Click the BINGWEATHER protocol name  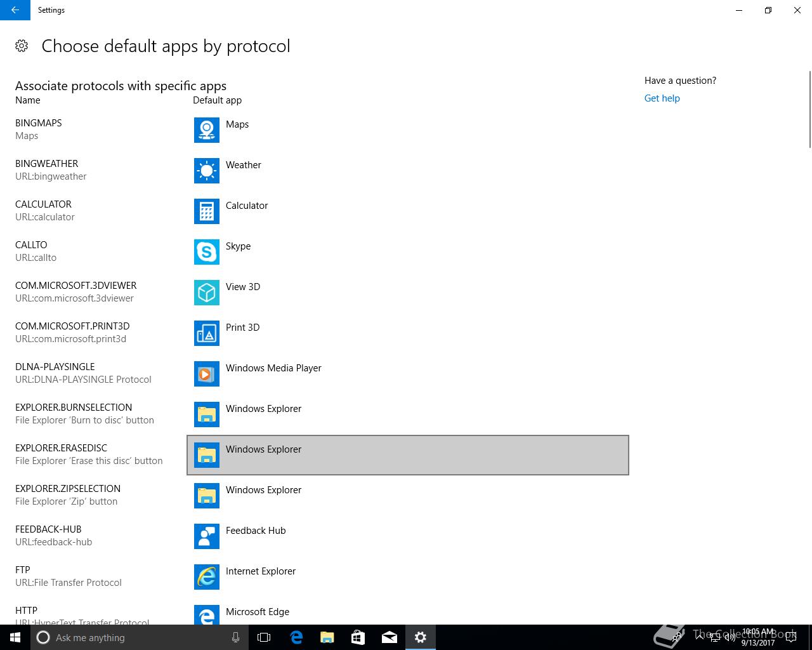[x=47, y=164]
